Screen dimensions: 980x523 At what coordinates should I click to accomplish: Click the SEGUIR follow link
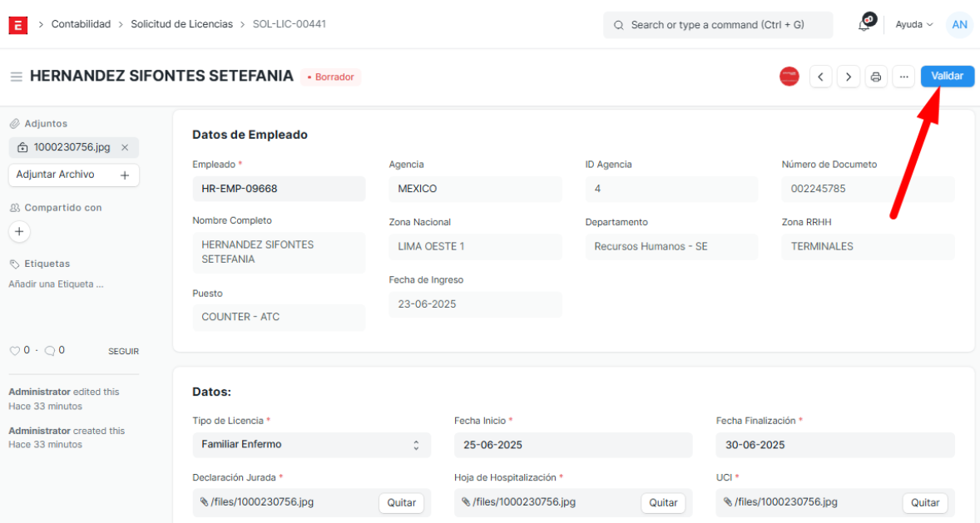123,352
